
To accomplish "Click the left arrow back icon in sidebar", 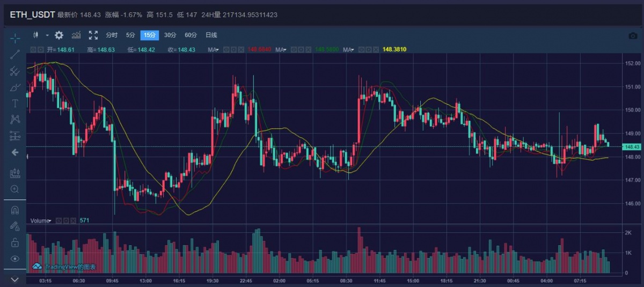I will [15, 152].
